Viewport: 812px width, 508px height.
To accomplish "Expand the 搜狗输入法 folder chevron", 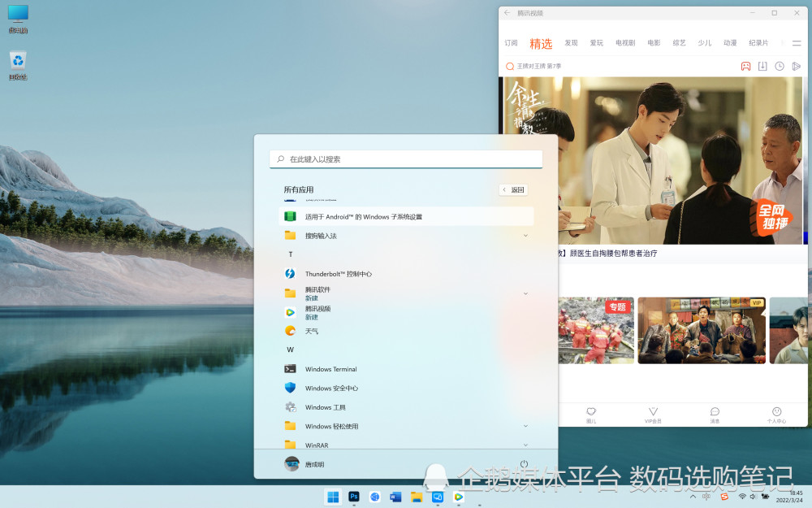I will pos(525,236).
